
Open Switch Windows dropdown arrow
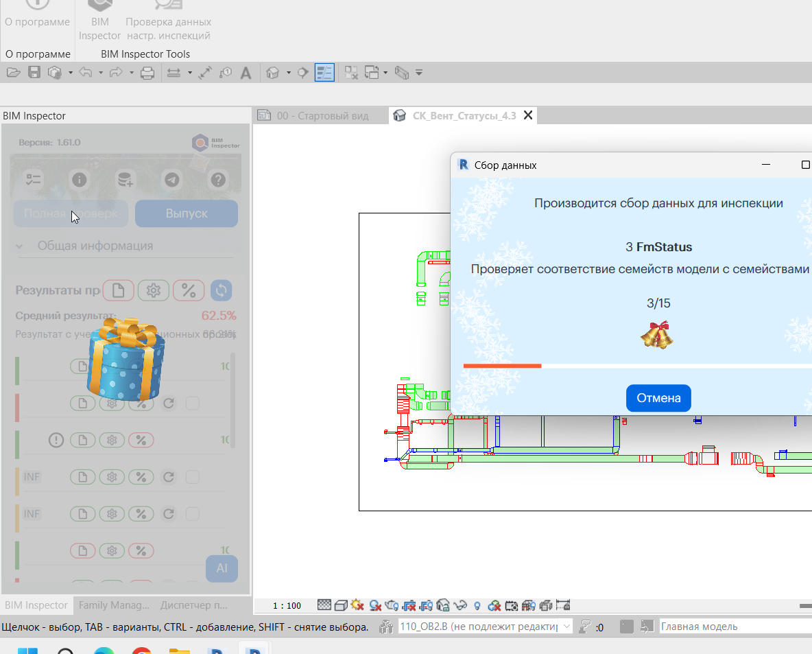point(385,73)
